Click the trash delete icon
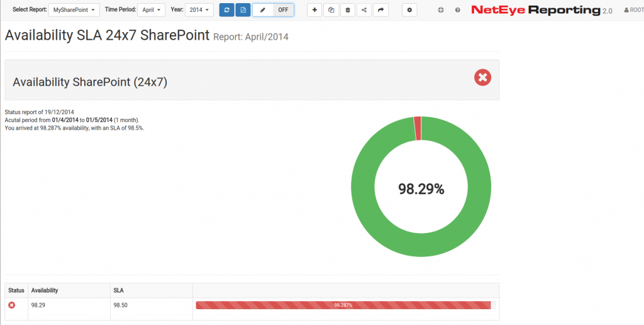This screenshot has width=644, height=325. tap(347, 10)
